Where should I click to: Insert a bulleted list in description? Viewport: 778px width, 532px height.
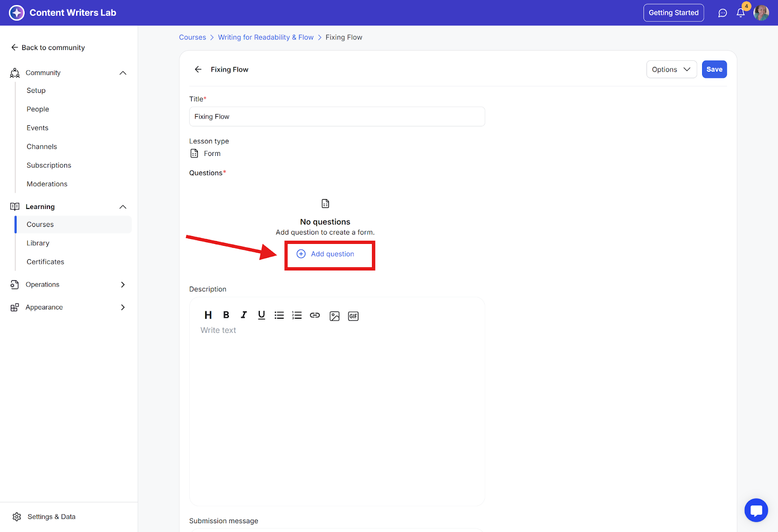pyautogui.click(x=279, y=315)
